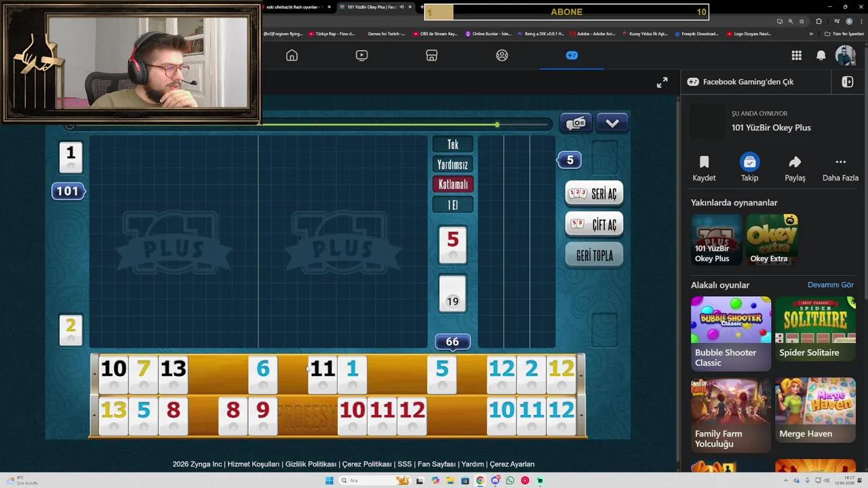868x488 pixels.
Task: Select the Tek game mode label
Action: tap(453, 145)
